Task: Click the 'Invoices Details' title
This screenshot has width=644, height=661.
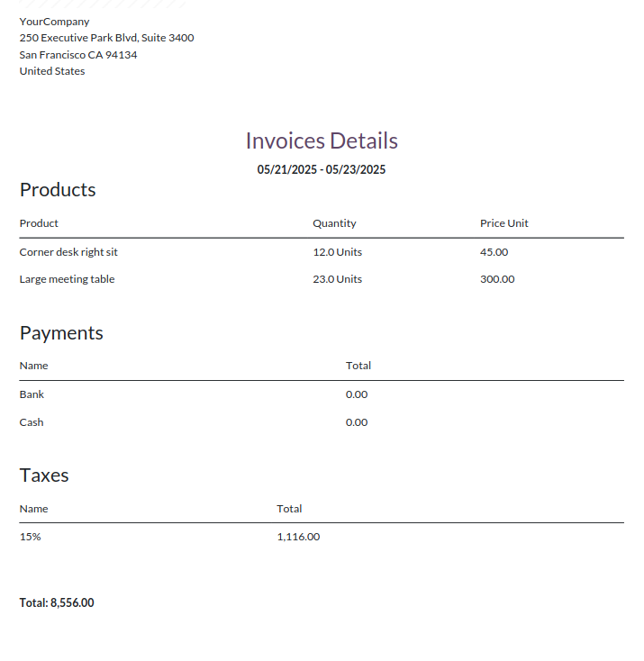Action: point(322,140)
